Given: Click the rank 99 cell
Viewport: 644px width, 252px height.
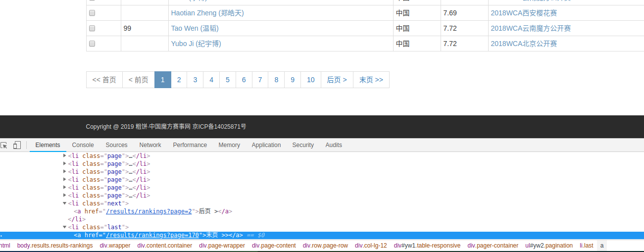Looking at the screenshot, I should coord(145,28).
